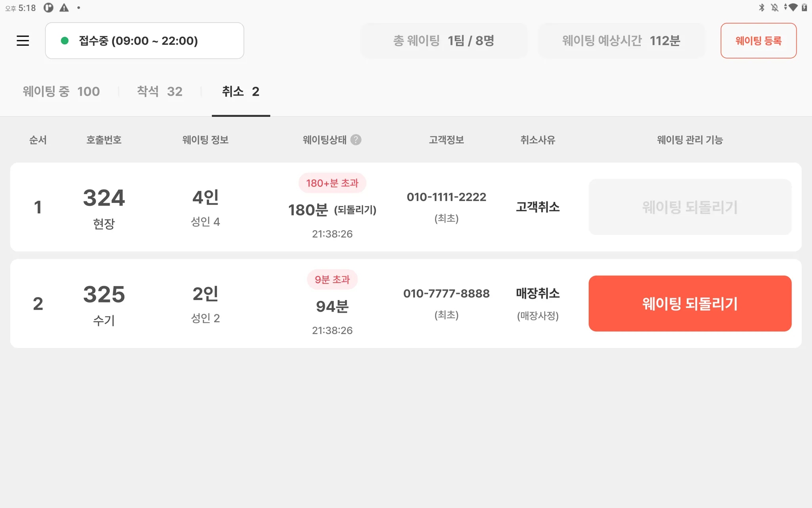Tap the 총 웨이팅 1팀 / 8명 summary
Viewport: 812px width, 508px height.
[x=443, y=40]
